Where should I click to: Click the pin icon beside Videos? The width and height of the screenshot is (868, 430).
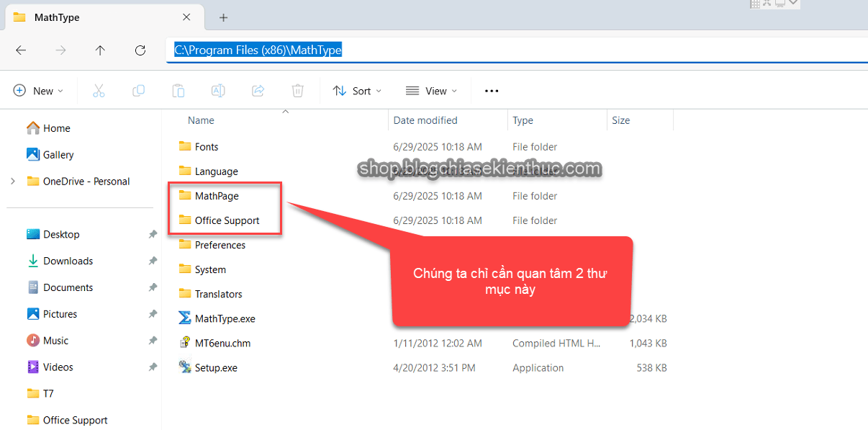(153, 368)
